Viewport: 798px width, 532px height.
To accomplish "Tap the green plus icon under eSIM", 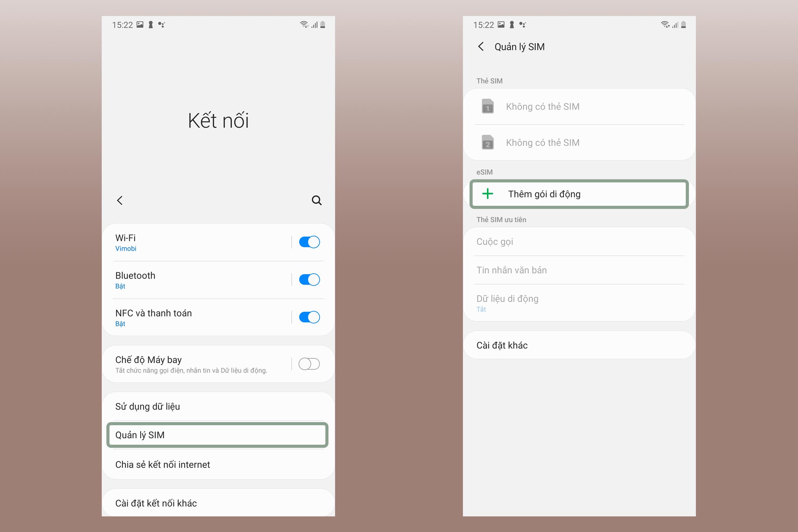I will click(x=487, y=194).
